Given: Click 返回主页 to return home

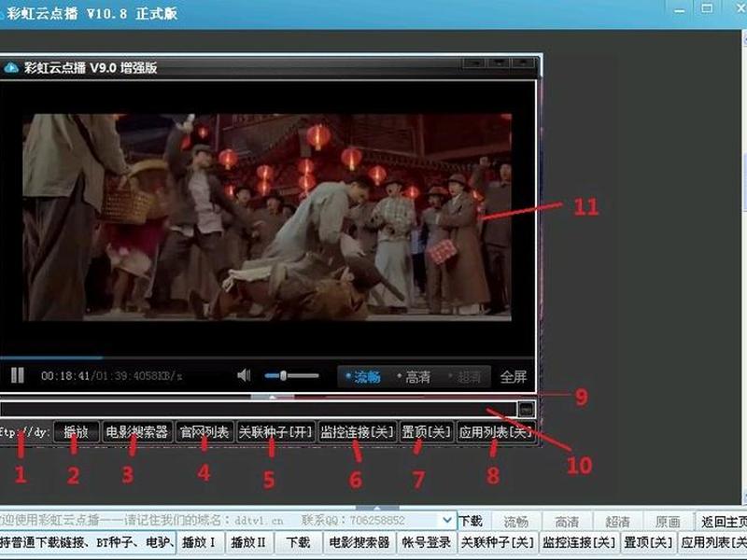Looking at the screenshot, I should tap(722, 522).
